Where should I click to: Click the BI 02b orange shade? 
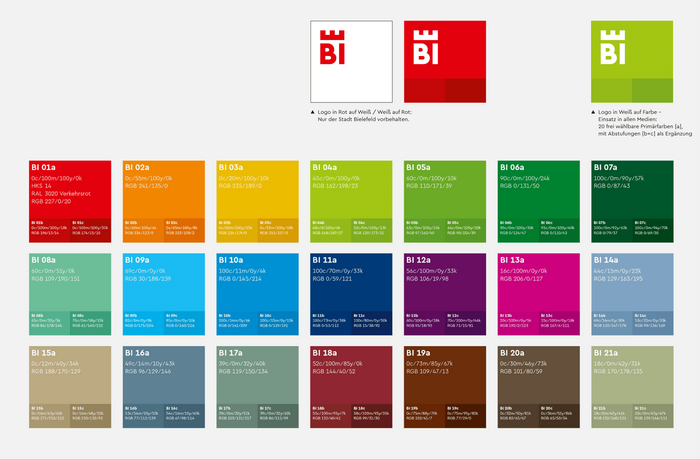pyautogui.click(x=143, y=230)
